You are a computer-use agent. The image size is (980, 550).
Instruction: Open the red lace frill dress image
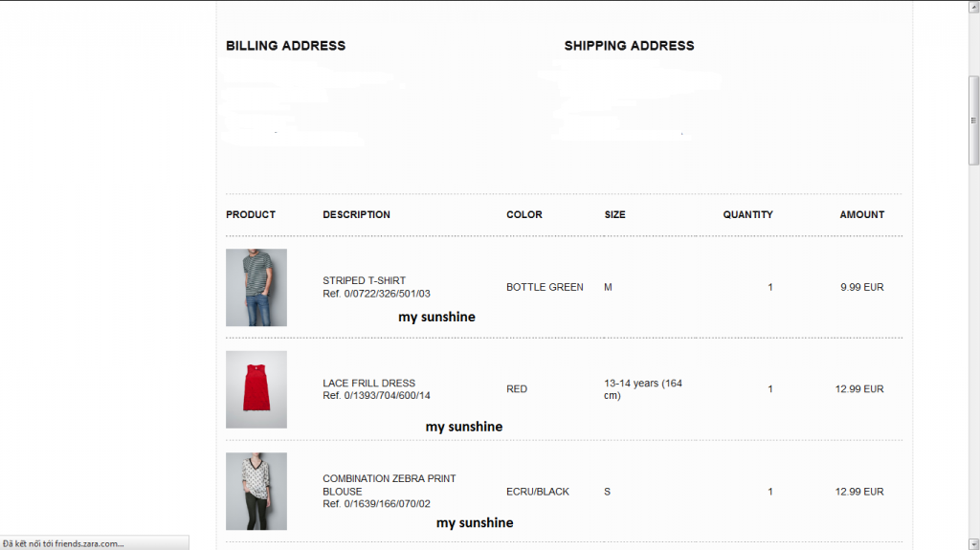[256, 389]
